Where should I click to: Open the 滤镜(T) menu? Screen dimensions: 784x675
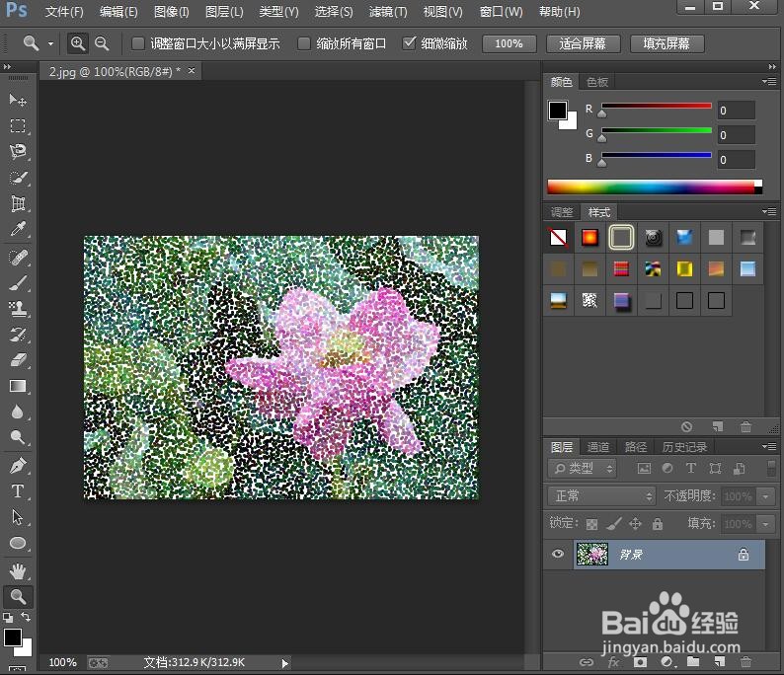coord(387,12)
